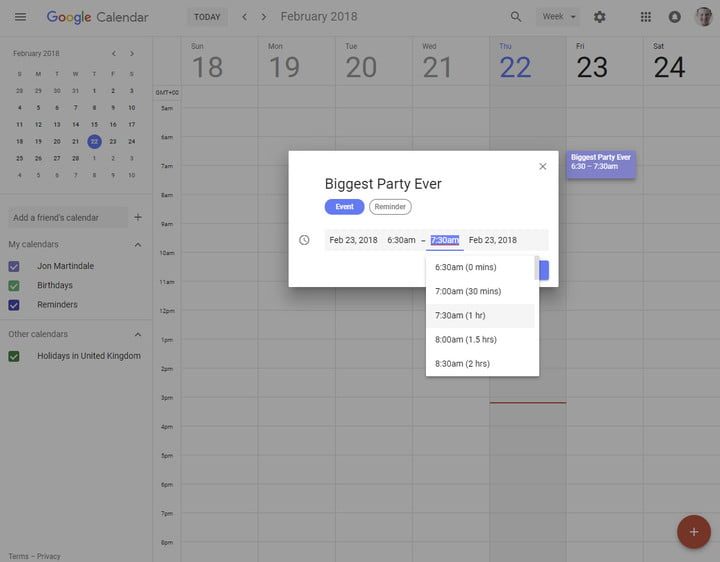The height and width of the screenshot is (562, 720).
Task: Collapse the Other calendars section
Action: (138, 334)
